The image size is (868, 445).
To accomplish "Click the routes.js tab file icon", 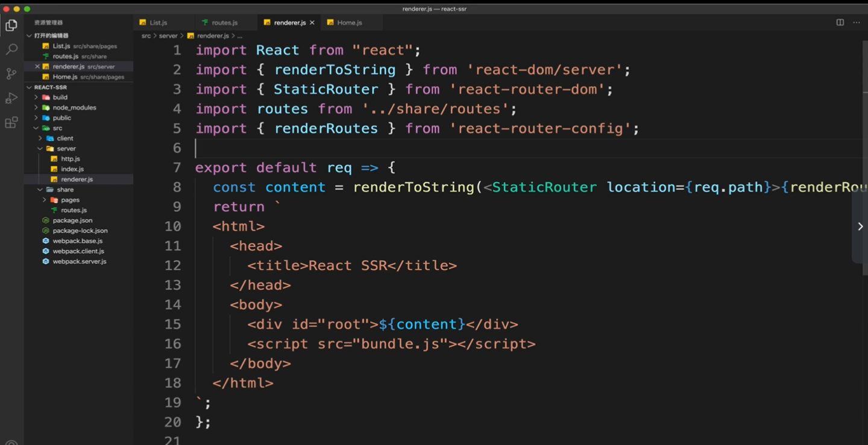I will (205, 22).
